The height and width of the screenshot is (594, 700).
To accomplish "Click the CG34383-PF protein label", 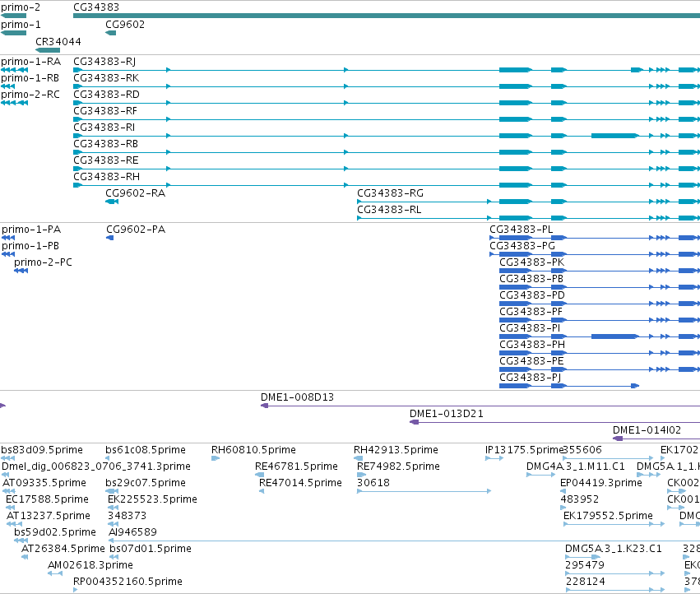I will pyautogui.click(x=531, y=312).
